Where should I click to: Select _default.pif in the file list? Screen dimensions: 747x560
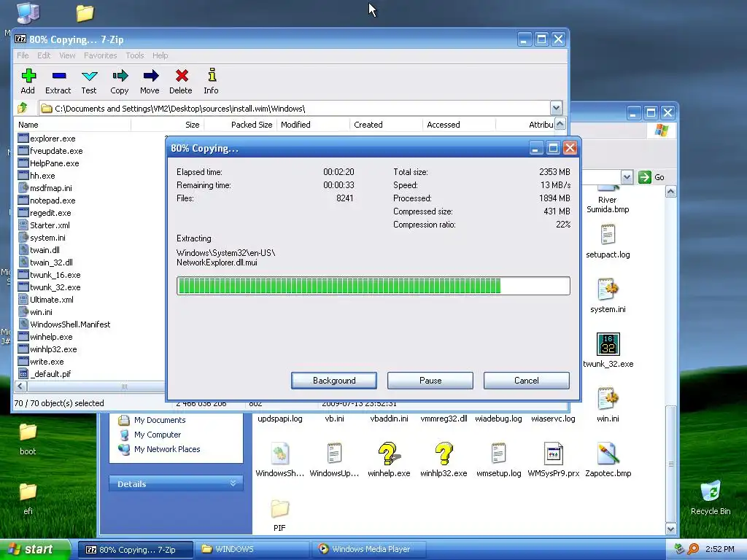(x=44, y=374)
